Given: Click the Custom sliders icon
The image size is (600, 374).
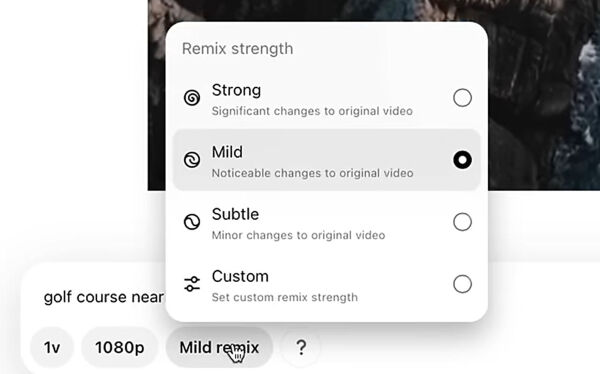Looking at the screenshot, I should coord(192,284).
